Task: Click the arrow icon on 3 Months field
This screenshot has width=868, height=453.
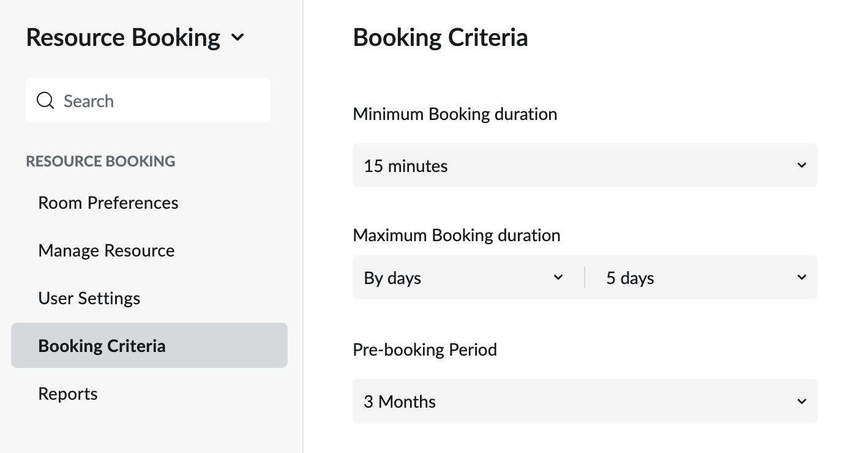Action: [x=801, y=402]
